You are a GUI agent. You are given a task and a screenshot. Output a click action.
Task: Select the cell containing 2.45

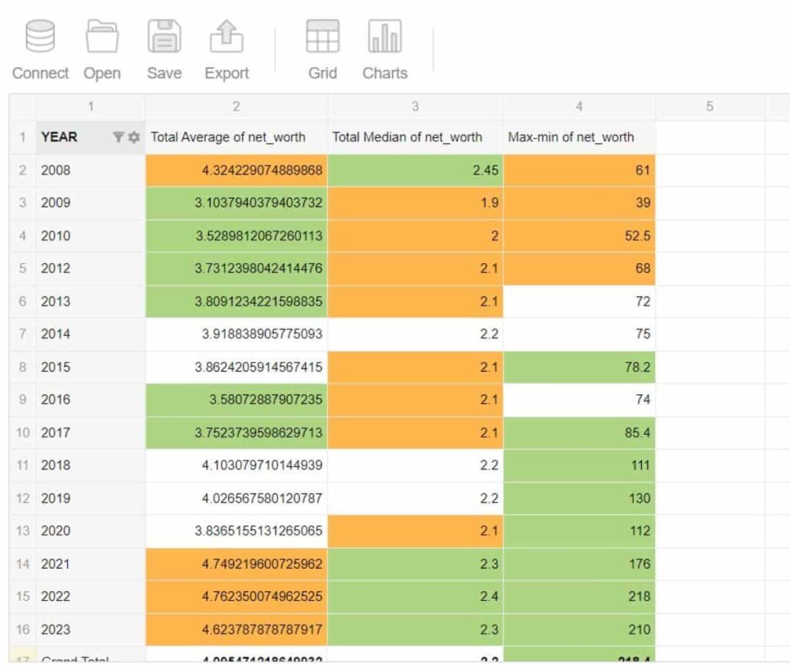click(414, 170)
